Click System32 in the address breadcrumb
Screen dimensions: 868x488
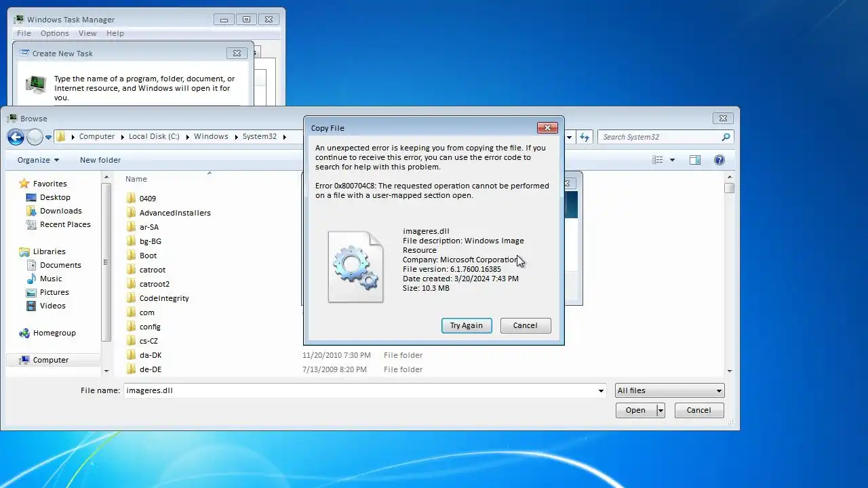click(x=260, y=136)
